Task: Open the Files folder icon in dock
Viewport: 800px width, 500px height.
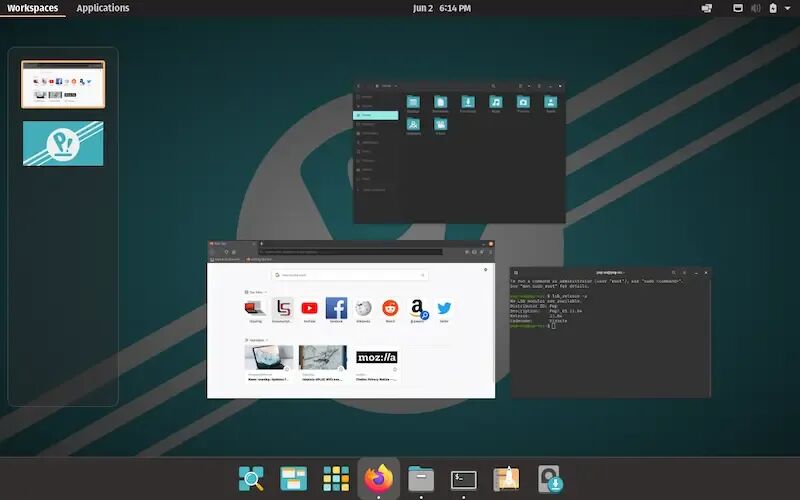Action: pos(421,479)
